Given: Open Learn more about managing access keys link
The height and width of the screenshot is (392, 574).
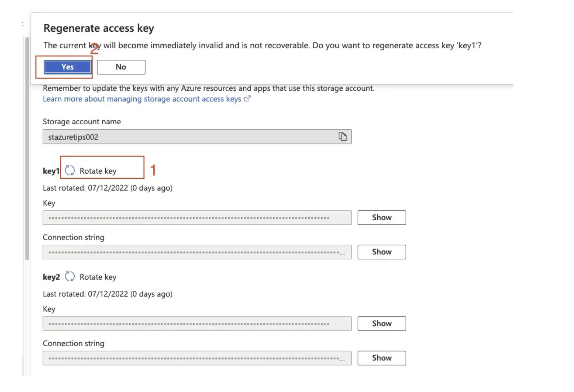Looking at the screenshot, I should click(142, 99).
